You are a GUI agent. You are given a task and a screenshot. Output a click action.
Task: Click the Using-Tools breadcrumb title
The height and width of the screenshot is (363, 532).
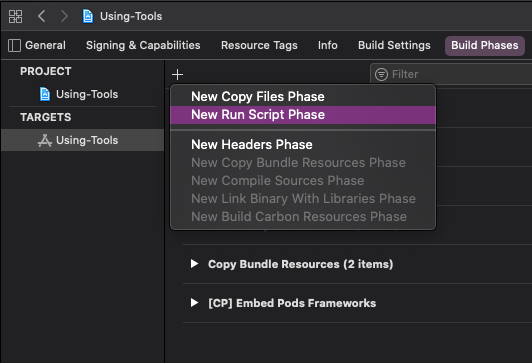tap(131, 16)
